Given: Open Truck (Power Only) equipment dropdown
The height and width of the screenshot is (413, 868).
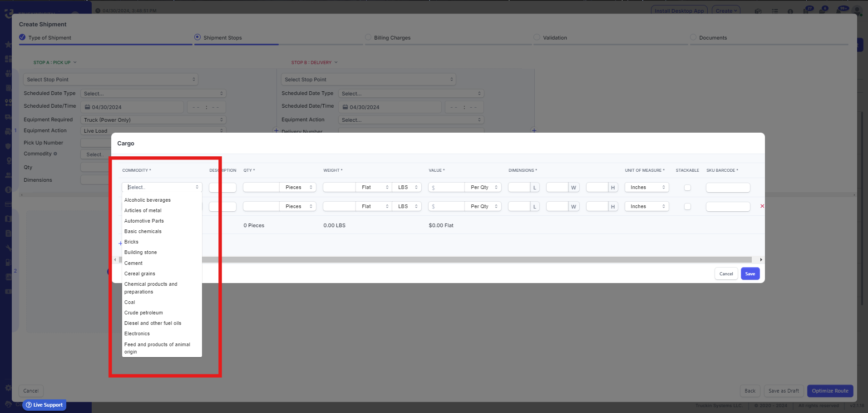Looking at the screenshot, I should (x=153, y=120).
